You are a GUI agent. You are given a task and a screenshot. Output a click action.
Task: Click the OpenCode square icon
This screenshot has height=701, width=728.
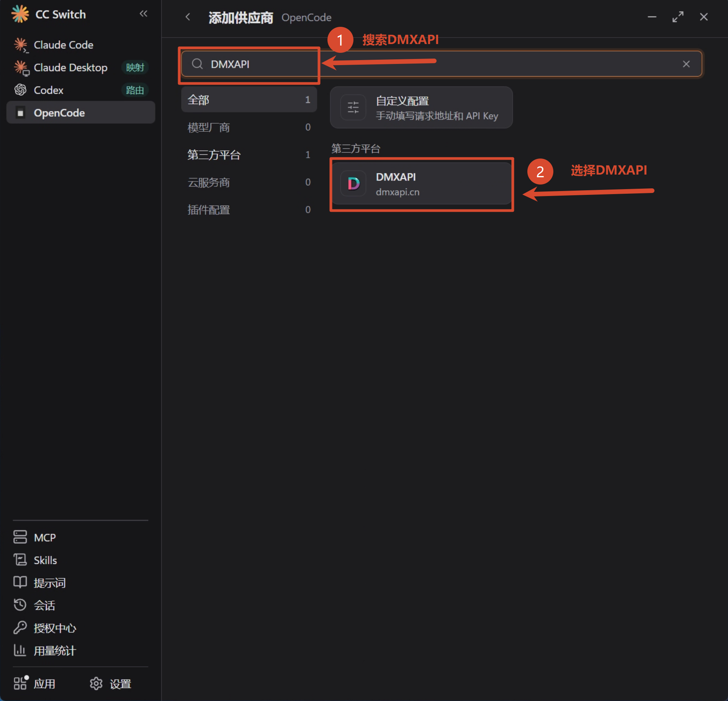click(20, 113)
